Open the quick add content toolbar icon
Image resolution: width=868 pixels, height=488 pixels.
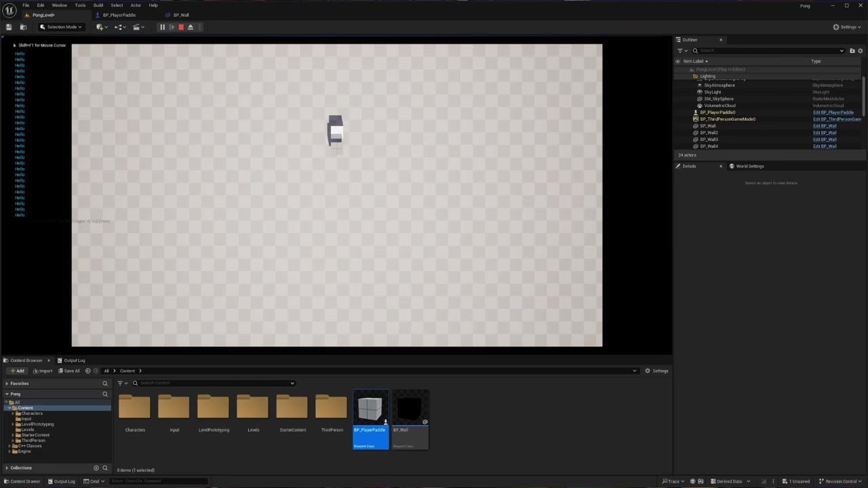(x=102, y=27)
